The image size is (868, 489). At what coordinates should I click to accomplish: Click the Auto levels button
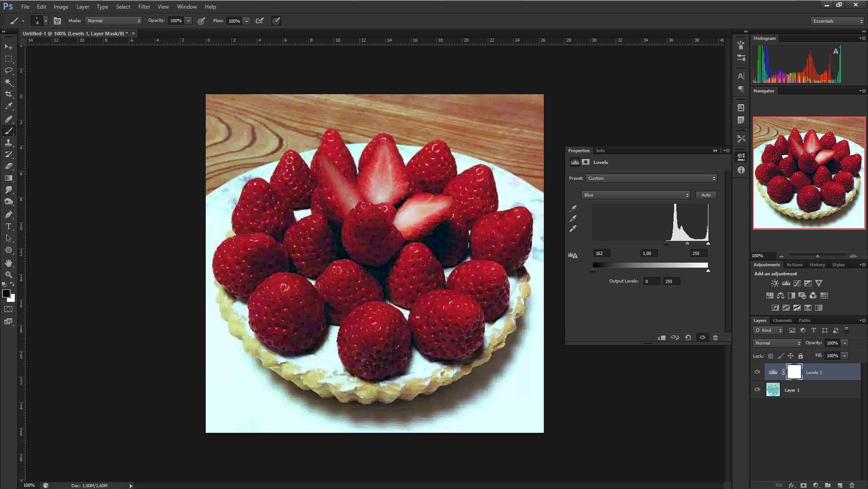coord(706,195)
